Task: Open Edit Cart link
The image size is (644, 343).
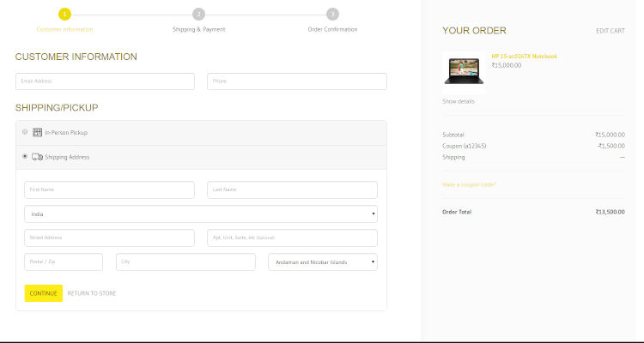Action: click(x=610, y=31)
